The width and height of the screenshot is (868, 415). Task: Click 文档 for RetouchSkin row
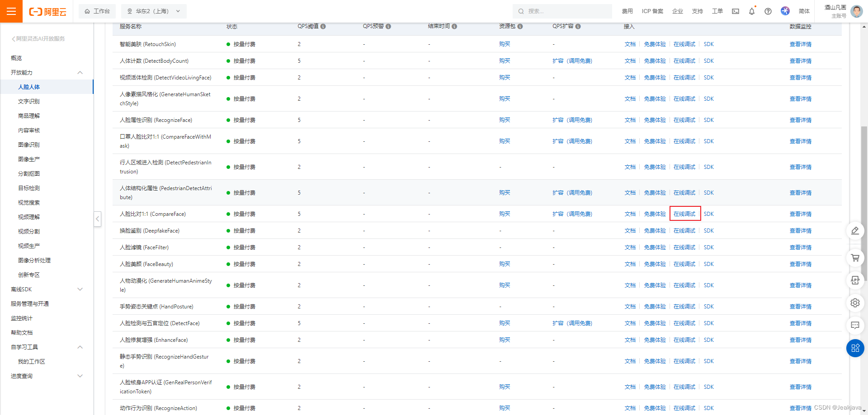pyautogui.click(x=630, y=44)
